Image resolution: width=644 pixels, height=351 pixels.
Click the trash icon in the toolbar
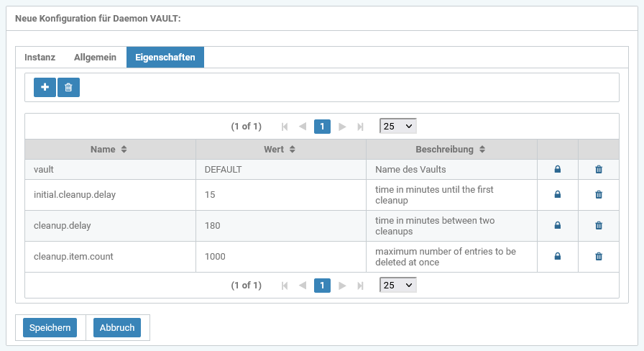coord(68,87)
